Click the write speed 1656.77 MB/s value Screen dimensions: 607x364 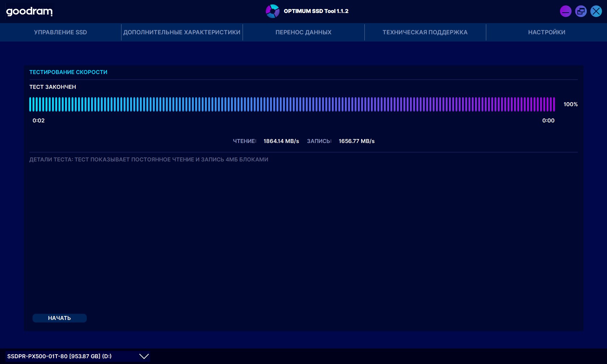(x=356, y=141)
